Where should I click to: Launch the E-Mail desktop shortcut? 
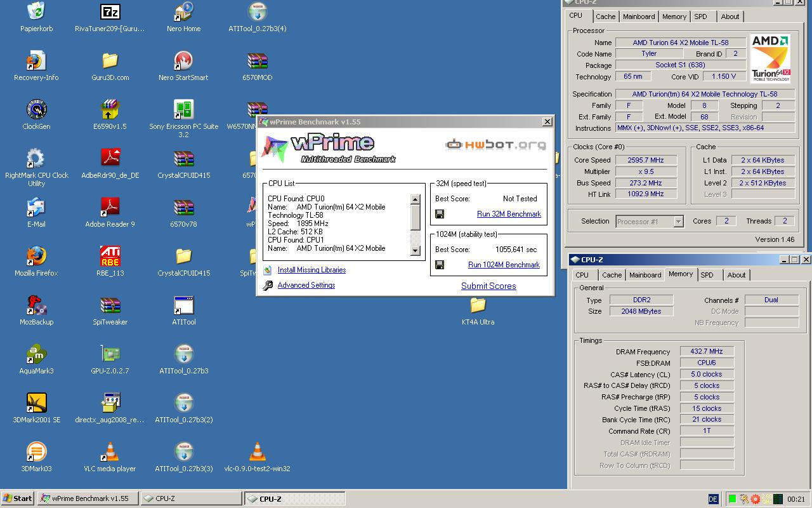click(36, 207)
